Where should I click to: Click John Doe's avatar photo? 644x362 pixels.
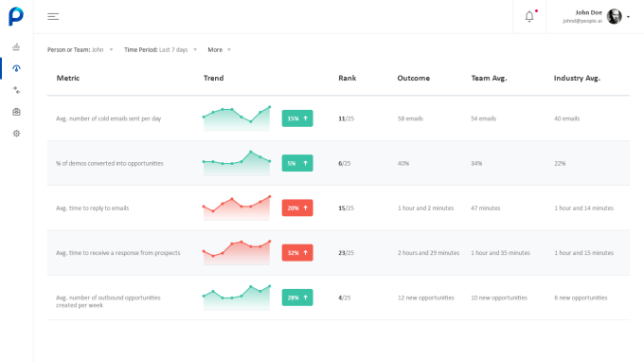(x=614, y=16)
